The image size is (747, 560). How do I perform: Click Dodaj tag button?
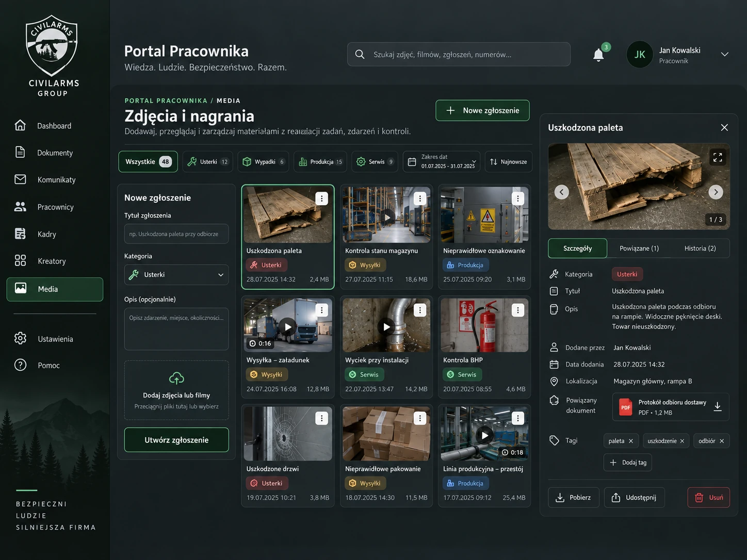[x=628, y=463]
